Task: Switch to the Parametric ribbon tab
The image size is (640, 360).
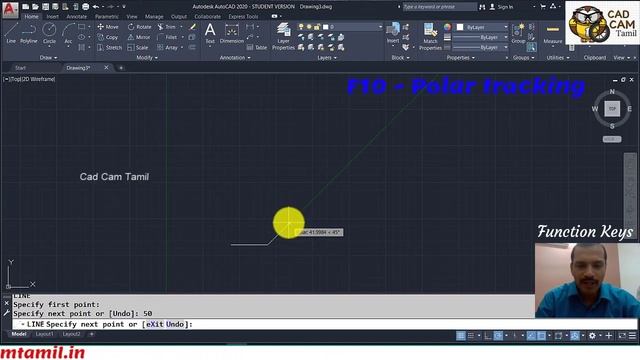Action: [107, 17]
